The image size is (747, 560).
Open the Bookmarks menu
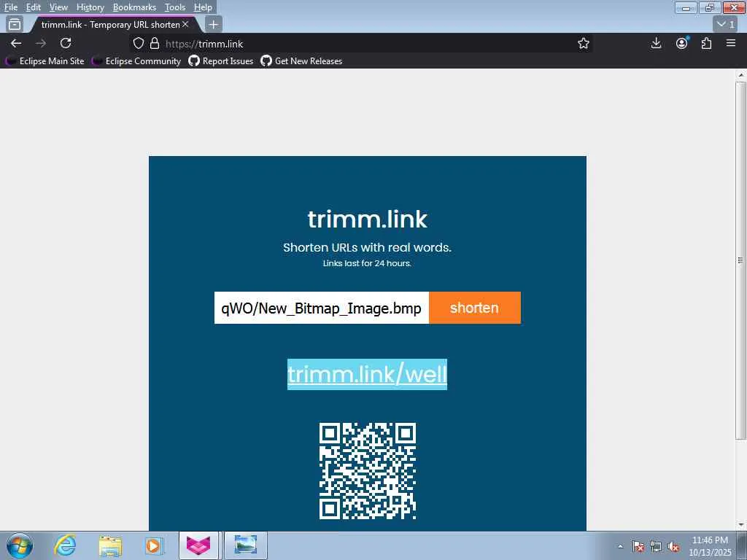pyautogui.click(x=134, y=7)
